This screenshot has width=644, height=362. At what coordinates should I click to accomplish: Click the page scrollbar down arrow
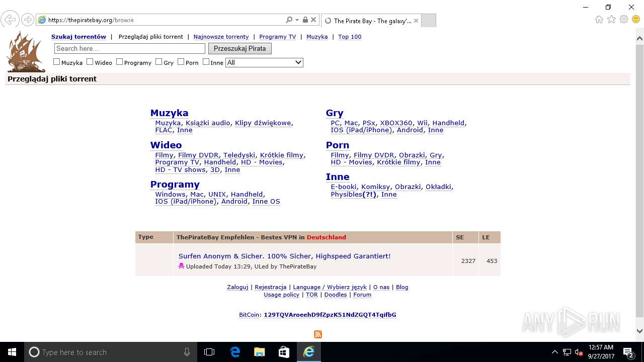(639, 331)
